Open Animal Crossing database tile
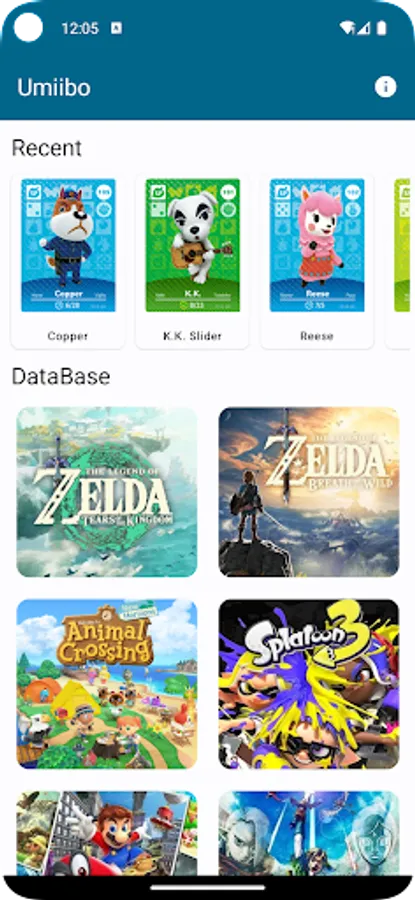This screenshot has height=900, width=415. [107, 684]
